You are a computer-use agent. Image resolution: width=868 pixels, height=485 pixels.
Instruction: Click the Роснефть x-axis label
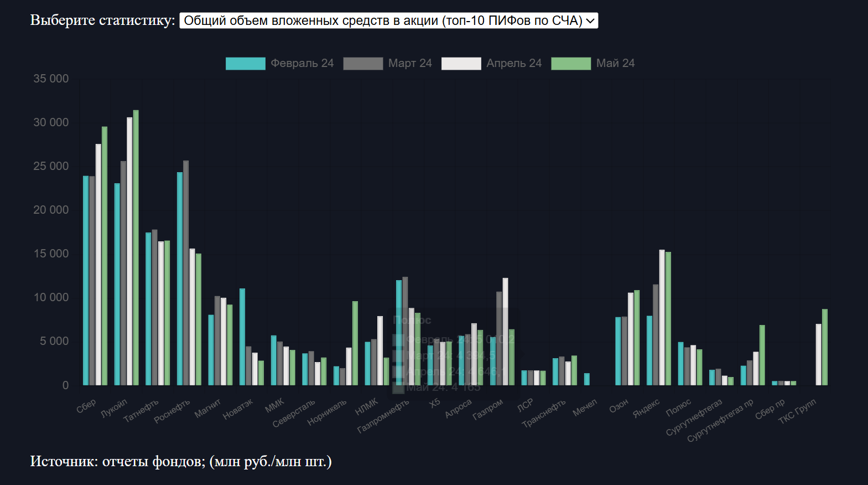[x=172, y=411]
